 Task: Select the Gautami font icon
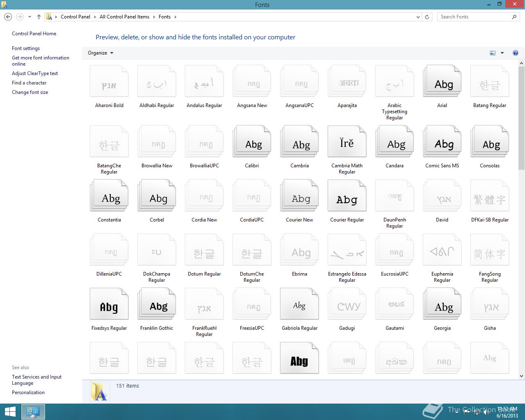(395, 304)
